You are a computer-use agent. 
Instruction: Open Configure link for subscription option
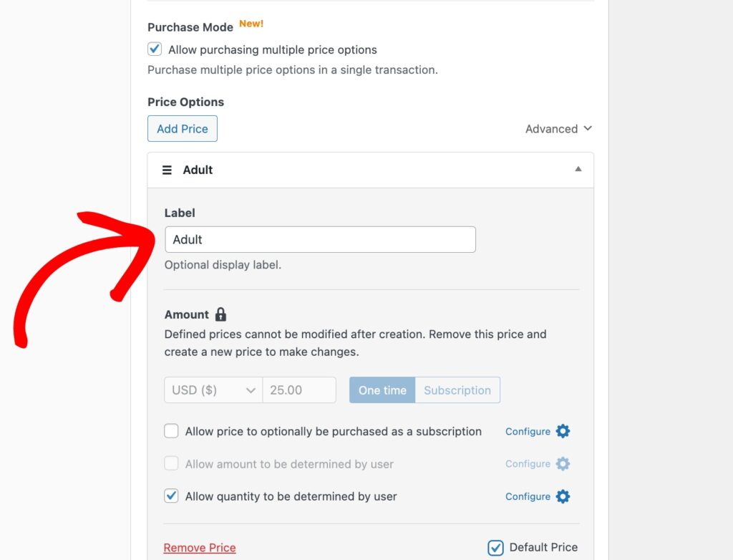pyautogui.click(x=528, y=431)
